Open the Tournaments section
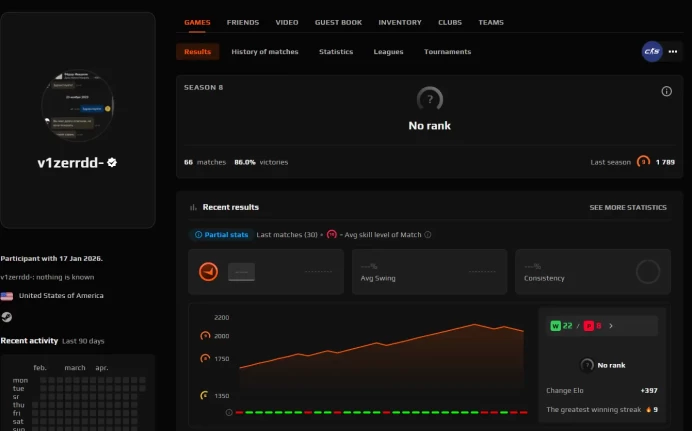Screen dimensions: 692x431 coord(448,52)
